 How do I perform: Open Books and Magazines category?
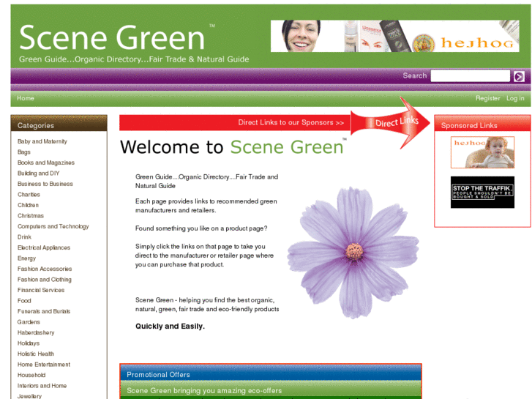(x=46, y=163)
